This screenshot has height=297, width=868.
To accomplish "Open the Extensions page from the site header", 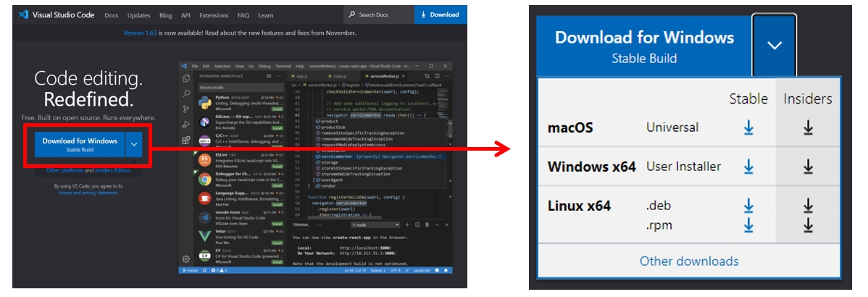I will click(214, 15).
